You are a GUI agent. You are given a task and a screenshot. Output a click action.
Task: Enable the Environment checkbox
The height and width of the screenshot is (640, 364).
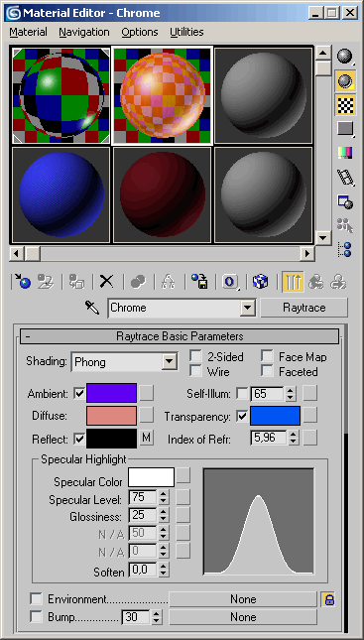(x=37, y=599)
